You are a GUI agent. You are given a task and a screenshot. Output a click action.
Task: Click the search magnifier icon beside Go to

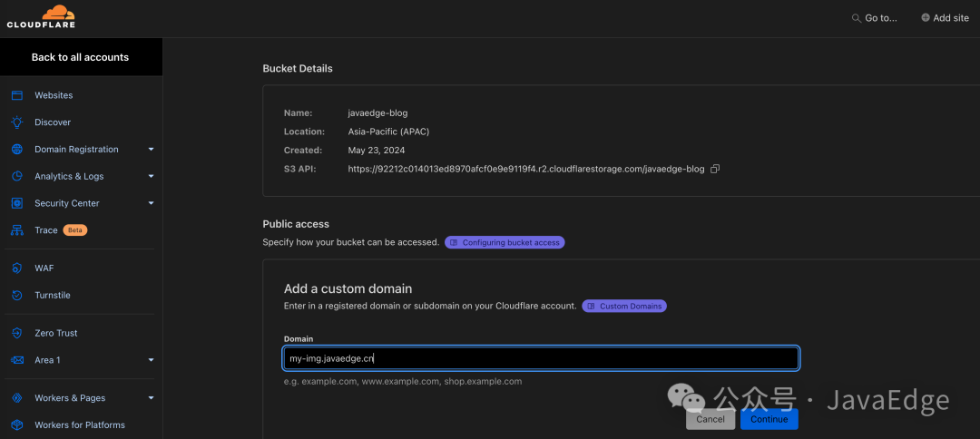(x=857, y=18)
